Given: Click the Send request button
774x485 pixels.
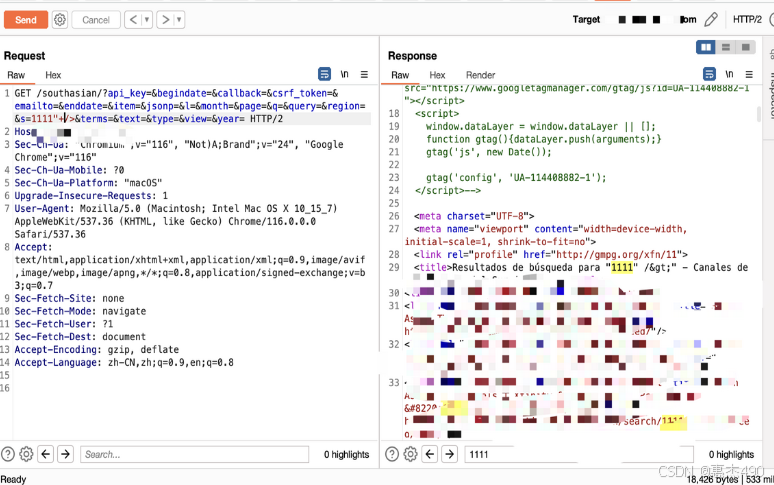Looking at the screenshot, I should click(x=25, y=19).
